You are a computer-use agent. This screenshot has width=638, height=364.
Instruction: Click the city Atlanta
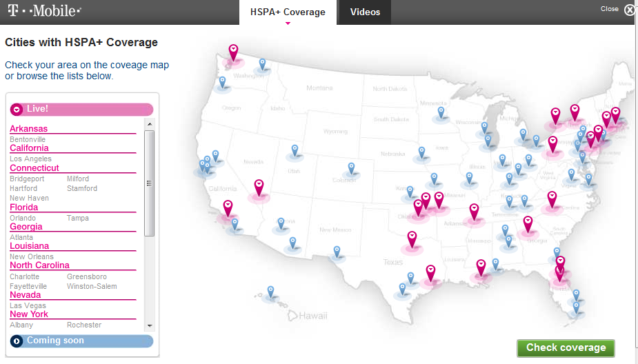pos(21,237)
